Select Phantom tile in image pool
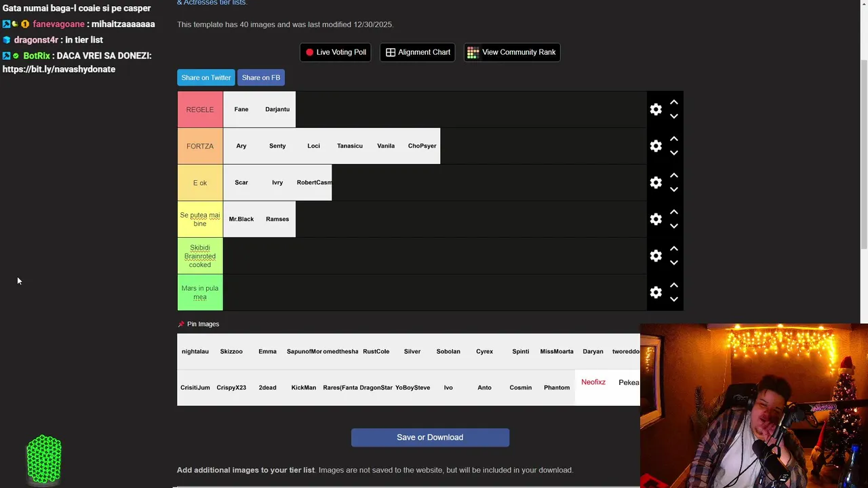The image size is (868, 488). pyautogui.click(x=557, y=388)
